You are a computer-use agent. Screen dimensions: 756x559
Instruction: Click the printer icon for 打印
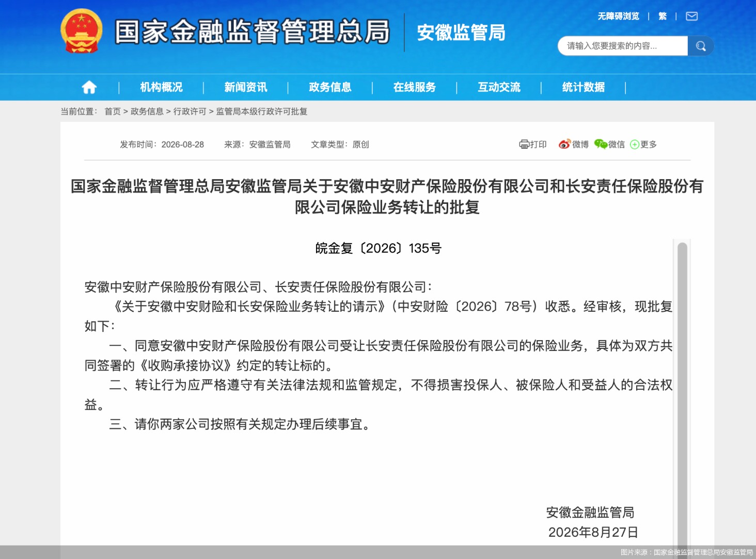(524, 145)
